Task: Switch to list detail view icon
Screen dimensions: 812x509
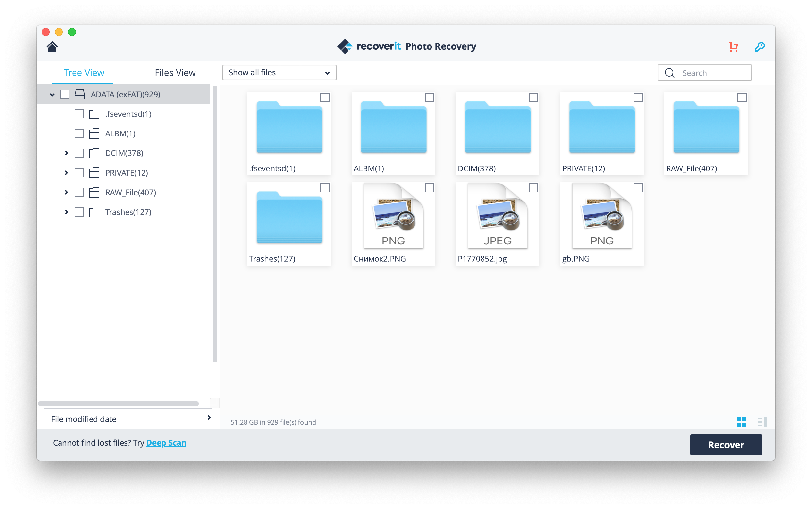Action: [x=762, y=422]
